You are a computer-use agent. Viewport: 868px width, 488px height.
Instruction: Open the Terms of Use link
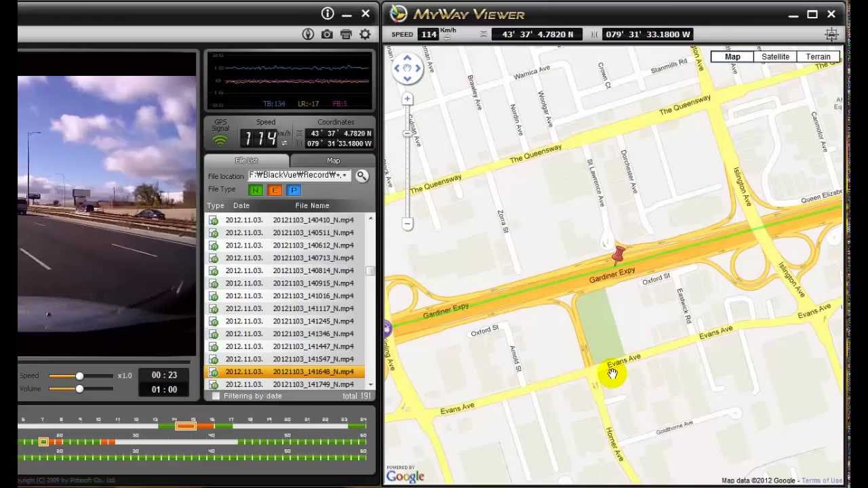tap(822, 481)
